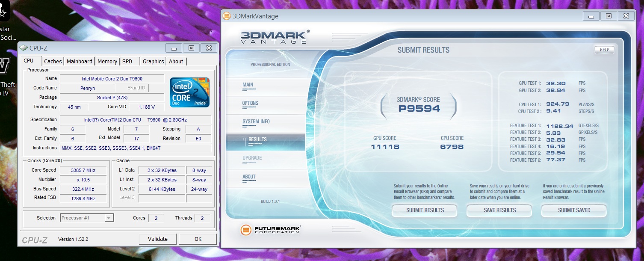Click the Specification field
Image resolution: width=644 pixels, height=261 pixels.
[x=135, y=120]
